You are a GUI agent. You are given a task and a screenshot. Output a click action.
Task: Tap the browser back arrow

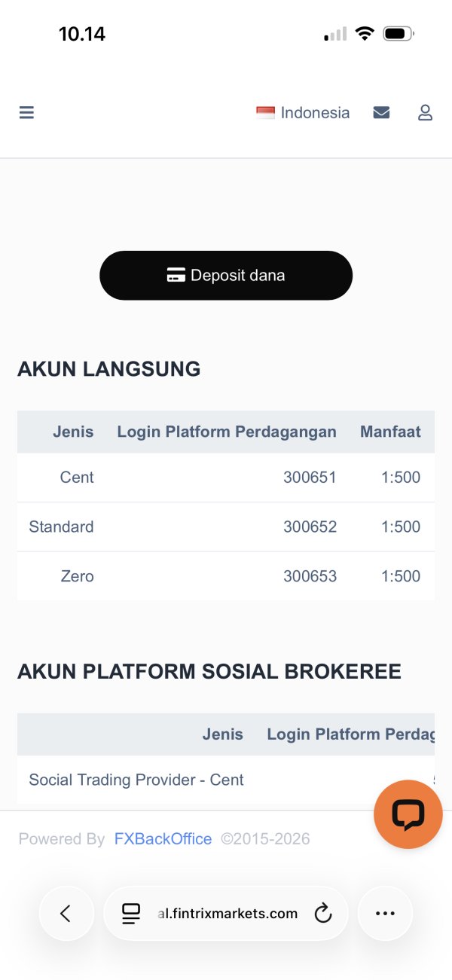66,913
